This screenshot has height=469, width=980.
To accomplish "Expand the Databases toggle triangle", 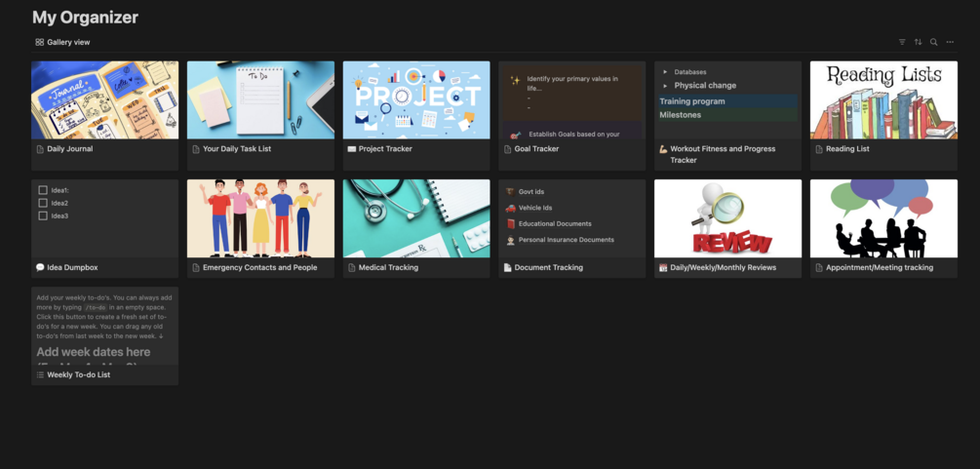I will (665, 72).
